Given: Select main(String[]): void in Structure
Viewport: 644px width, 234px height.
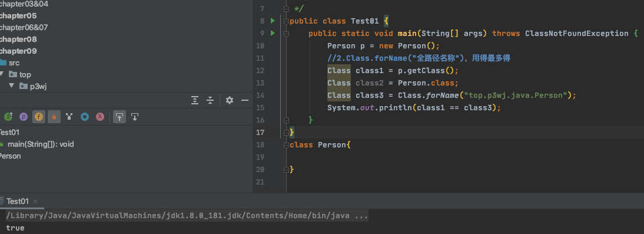Looking at the screenshot, I should [41, 144].
